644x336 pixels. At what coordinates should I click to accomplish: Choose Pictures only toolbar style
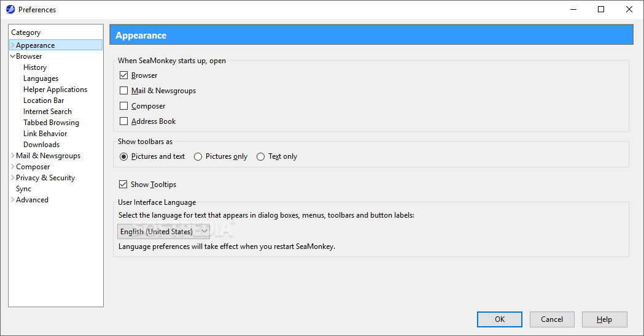click(x=198, y=156)
